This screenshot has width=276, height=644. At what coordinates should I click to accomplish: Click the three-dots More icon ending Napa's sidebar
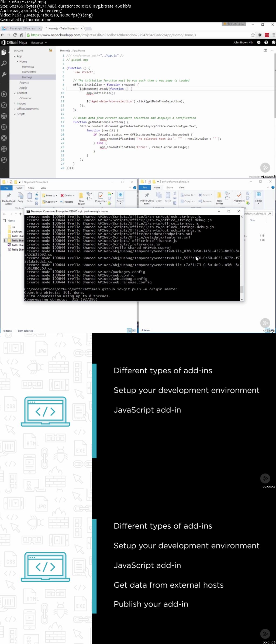click(x=4, y=169)
